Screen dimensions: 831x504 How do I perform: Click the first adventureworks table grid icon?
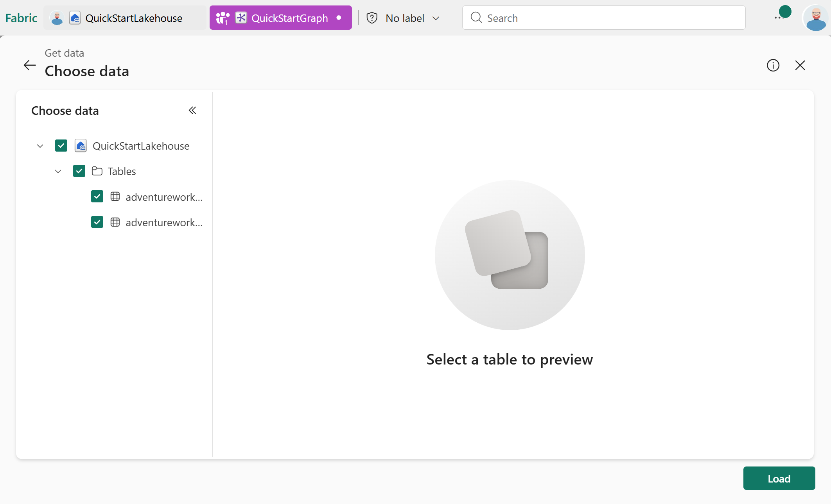click(x=115, y=197)
